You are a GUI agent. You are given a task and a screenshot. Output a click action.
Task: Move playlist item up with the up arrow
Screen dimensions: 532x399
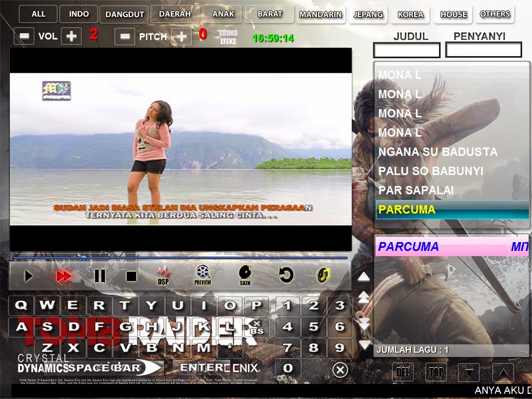click(503, 372)
